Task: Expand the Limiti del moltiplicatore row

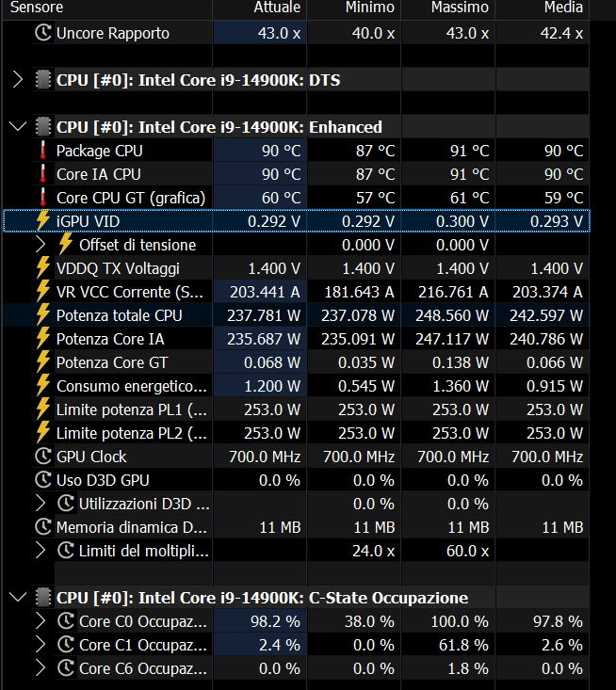Action: click(x=41, y=551)
